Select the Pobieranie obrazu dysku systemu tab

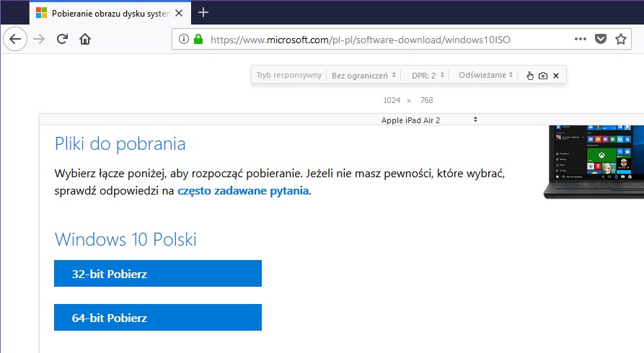click(x=110, y=13)
